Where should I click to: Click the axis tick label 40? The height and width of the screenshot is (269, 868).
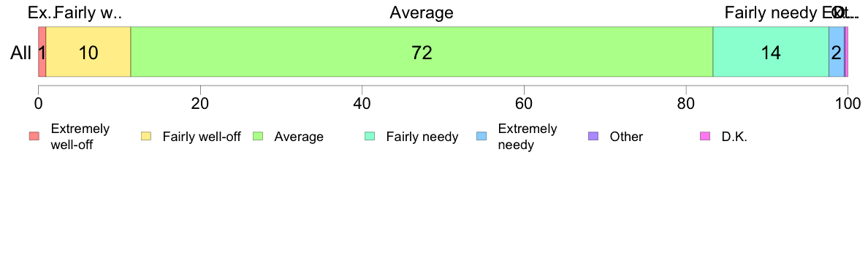coord(362,103)
